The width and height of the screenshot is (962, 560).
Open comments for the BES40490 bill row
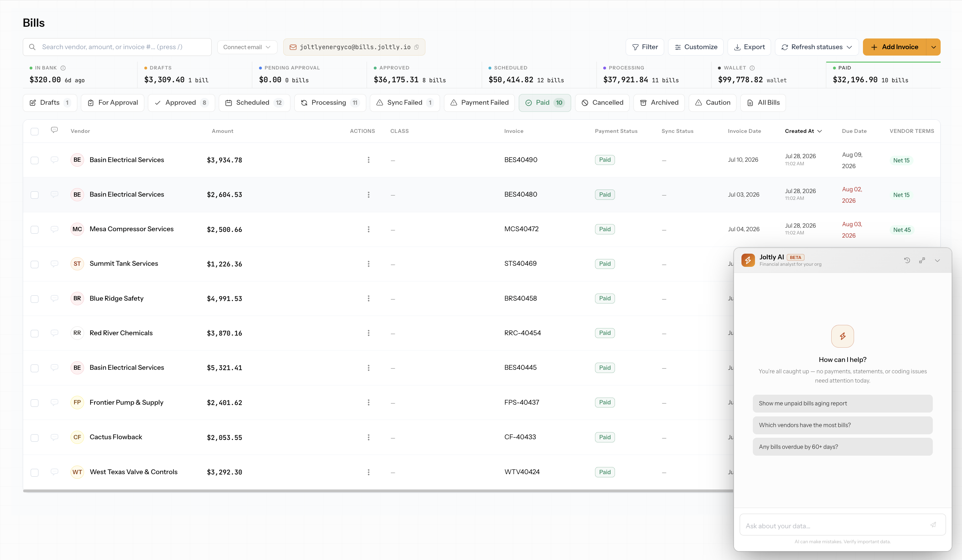(x=55, y=160)
